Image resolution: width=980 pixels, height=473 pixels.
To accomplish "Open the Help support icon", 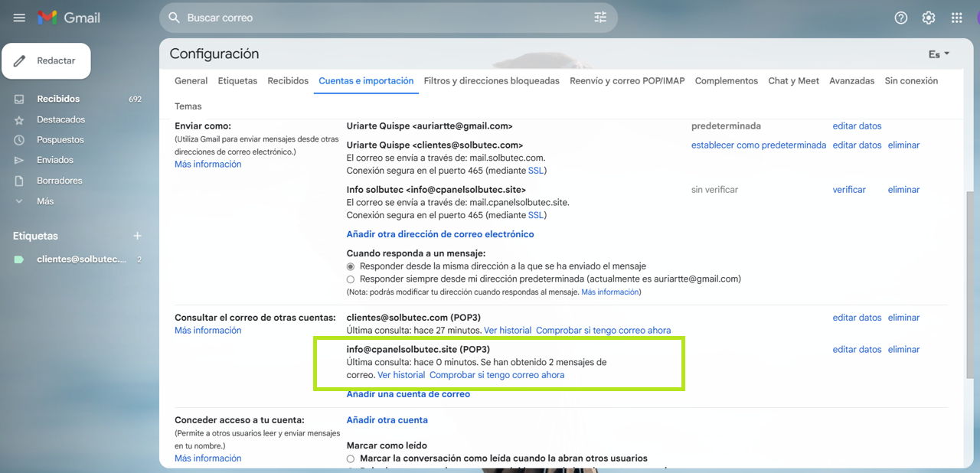I will 901,18.
